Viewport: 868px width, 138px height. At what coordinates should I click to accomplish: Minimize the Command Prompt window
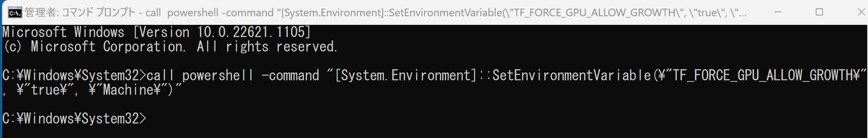point(778,12)
